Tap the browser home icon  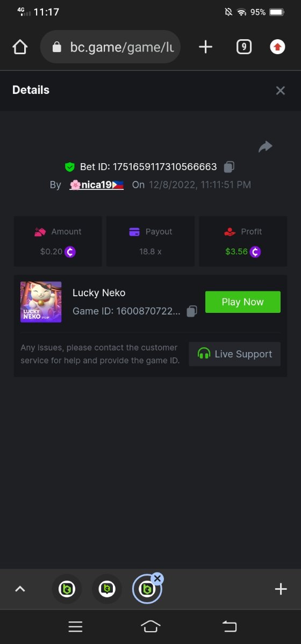coord(20,47)
